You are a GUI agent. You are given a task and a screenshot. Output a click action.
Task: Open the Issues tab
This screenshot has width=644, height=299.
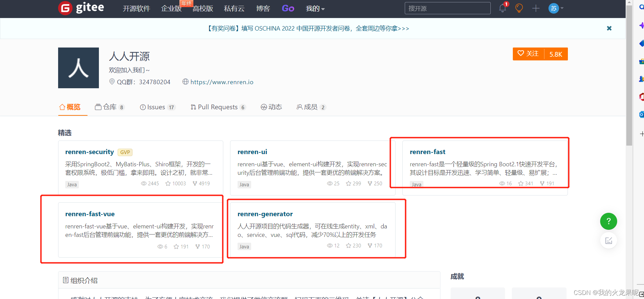click(x=157, y=107)
